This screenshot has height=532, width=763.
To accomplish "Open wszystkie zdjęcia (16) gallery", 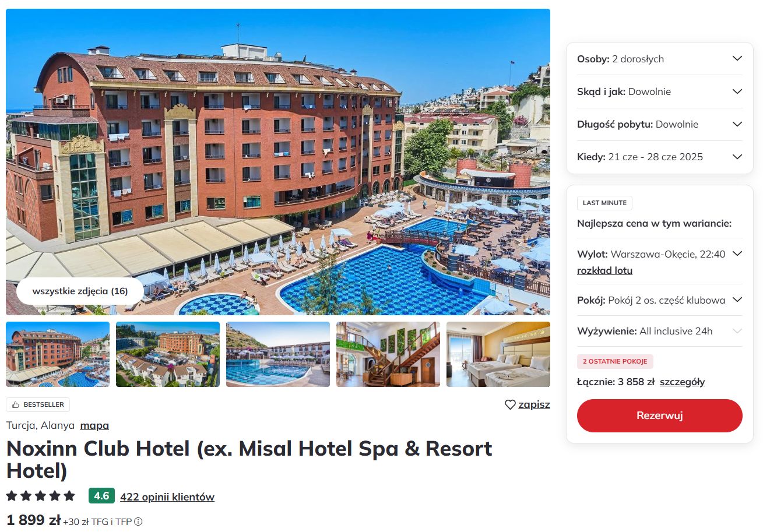I will pyautogui.click(x=80, y=291).
